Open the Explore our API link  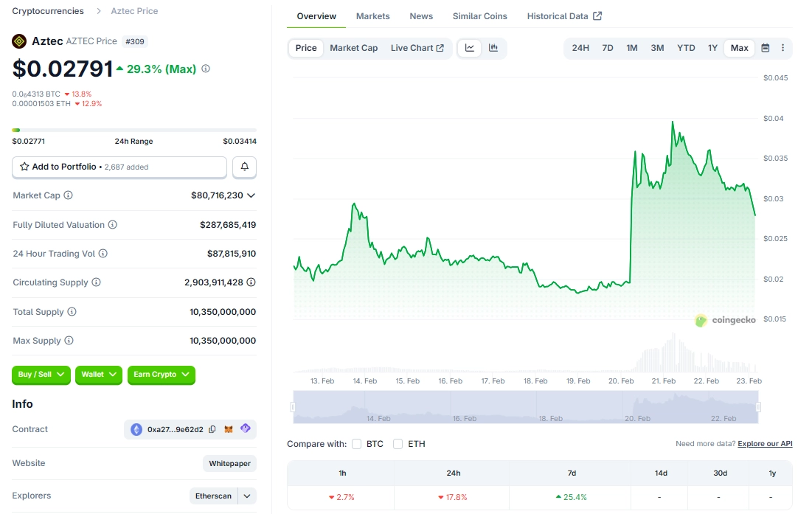point(765,444)
